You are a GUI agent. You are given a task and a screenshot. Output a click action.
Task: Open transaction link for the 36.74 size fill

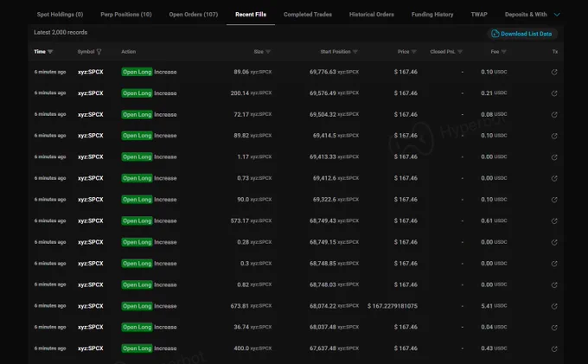(554, 328)
